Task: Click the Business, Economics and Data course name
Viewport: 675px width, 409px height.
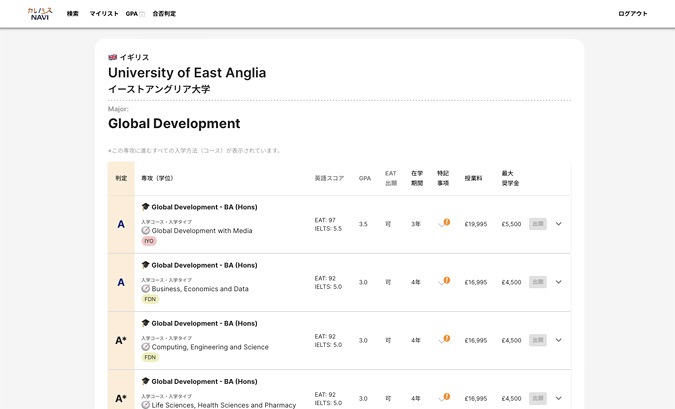Action: click(x=200, y=288)
